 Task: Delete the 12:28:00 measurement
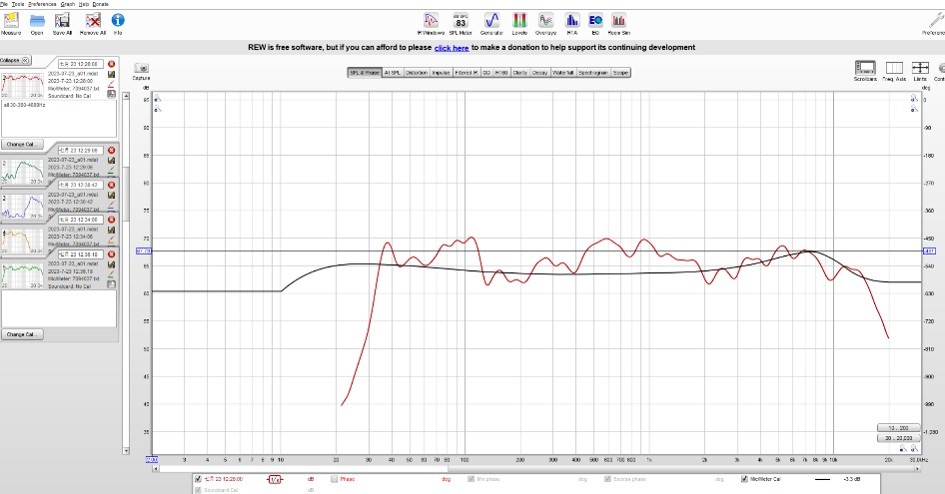point(111,64)
